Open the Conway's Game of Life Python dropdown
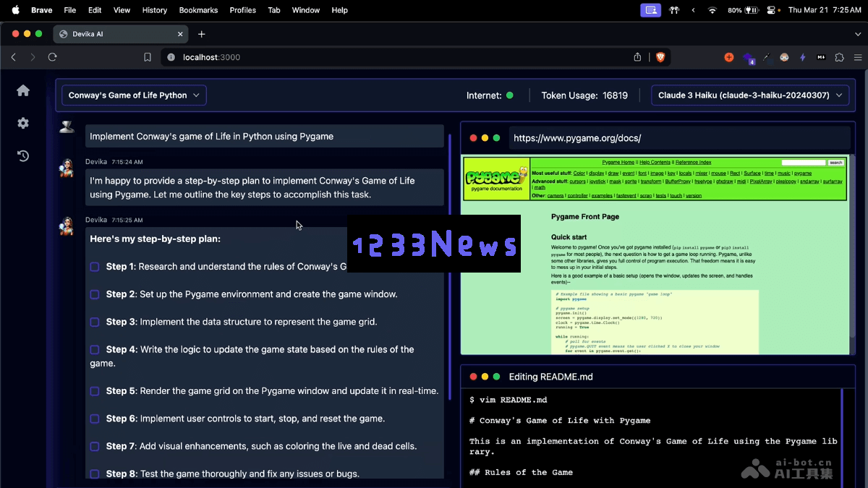Image resolution: width=868 pixels, height=488 pixels. click(134, 95)
